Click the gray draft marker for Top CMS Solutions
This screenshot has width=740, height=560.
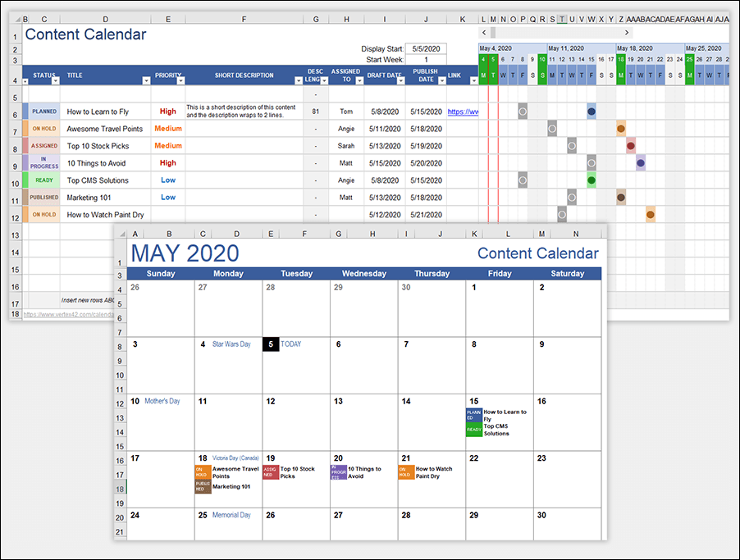point(523,180)
